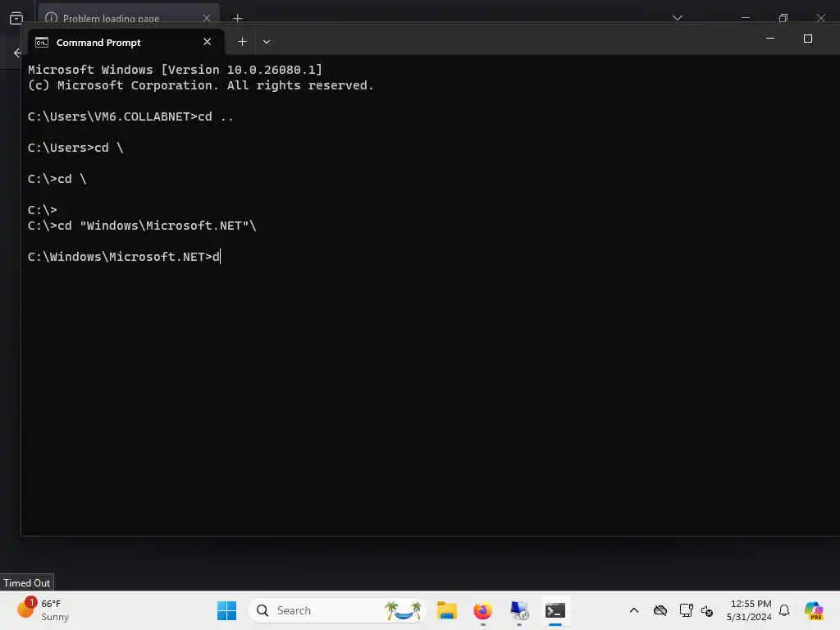Click the line 'C:\Users\VM6.COLLABNET>cd ..'
Image resolution: width=840 pixels, height=630 pixels.
coord(130,116)
